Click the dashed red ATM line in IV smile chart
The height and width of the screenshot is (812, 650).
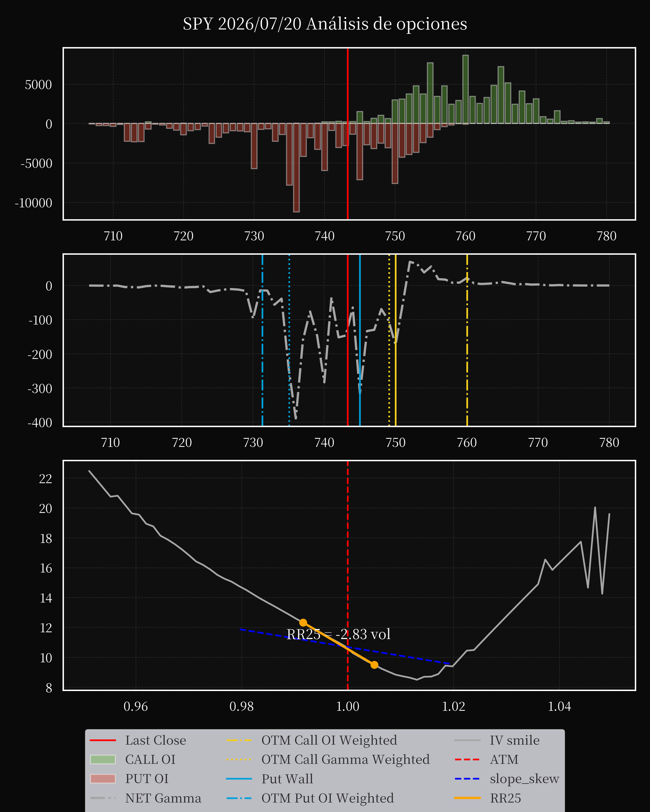[x=348, y=575]
